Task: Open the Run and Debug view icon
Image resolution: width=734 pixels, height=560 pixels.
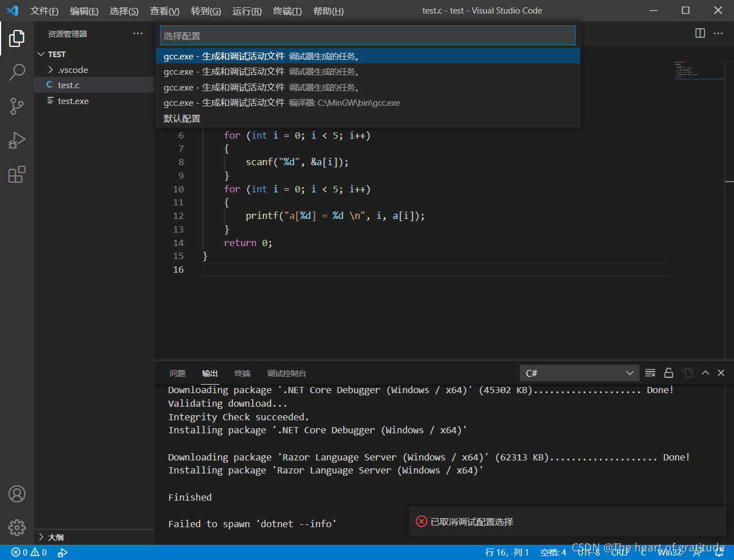Action: 17,140
